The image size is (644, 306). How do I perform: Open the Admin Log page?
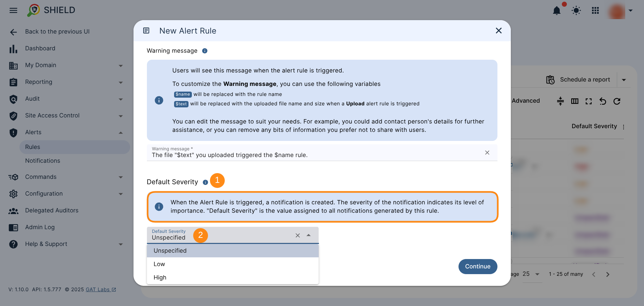pyautogui.click(x=40, y=227)
